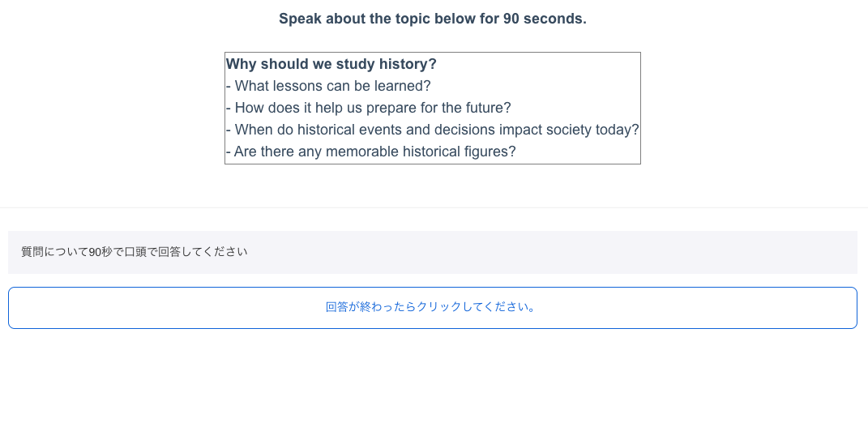This screenshot has height=444, width=868.
Task: Click the word 'figures?' in the last bullet
Action: [490, 152]
